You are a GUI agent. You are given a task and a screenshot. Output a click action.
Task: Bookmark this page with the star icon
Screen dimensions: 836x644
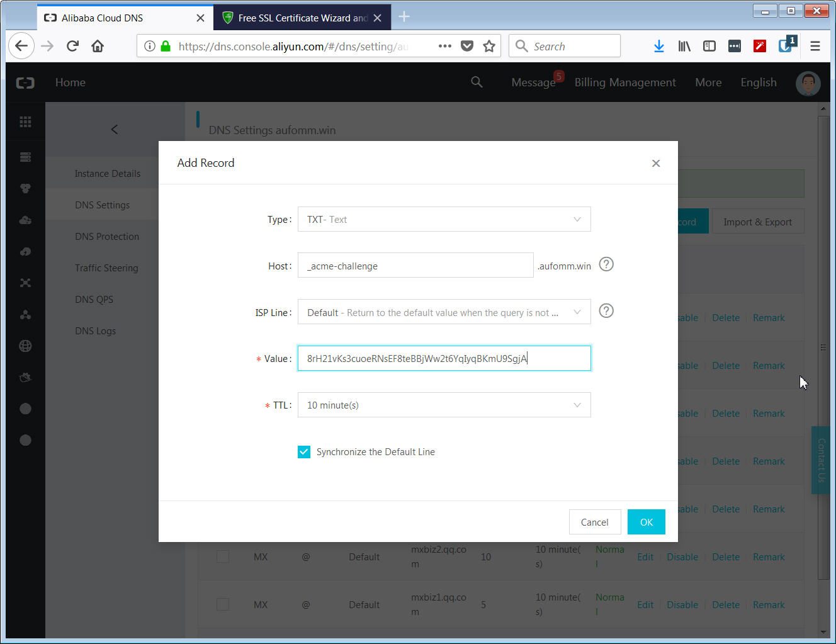(x=489, y=46)
